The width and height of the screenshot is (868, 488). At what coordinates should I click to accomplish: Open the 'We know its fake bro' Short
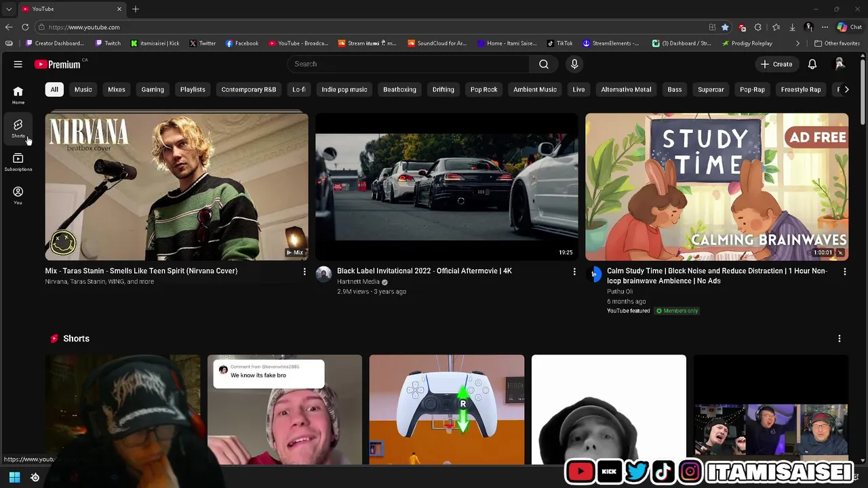coord(285,410)
